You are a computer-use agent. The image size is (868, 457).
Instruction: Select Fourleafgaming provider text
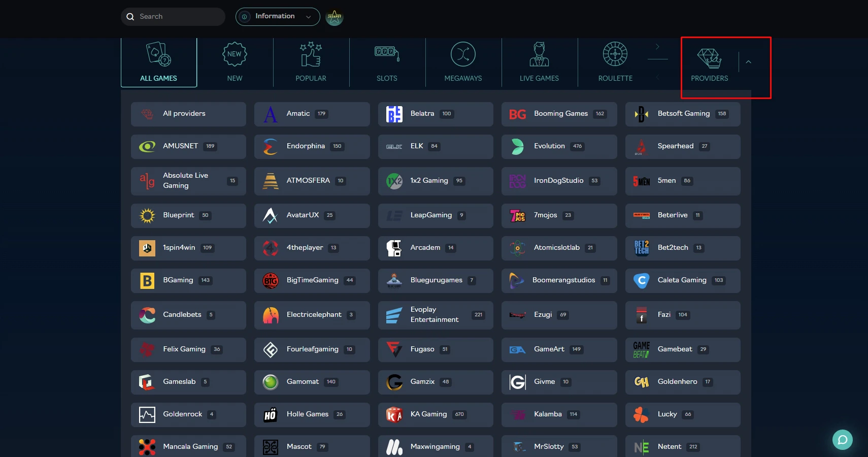point(313,349)
